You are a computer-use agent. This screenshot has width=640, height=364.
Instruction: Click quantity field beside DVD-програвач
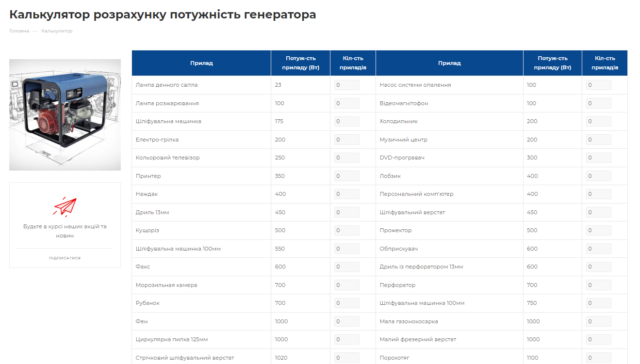coord(598,158)
